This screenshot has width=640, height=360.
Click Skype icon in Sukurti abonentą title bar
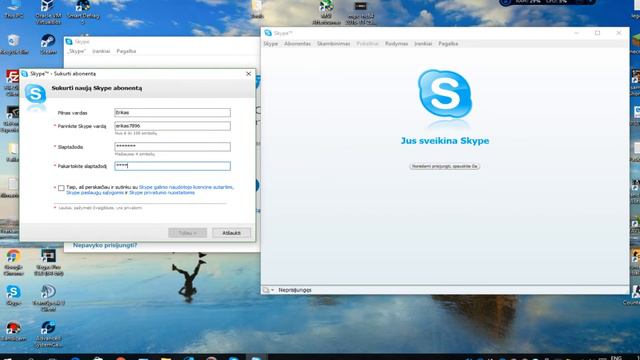(x=24, y=73)
